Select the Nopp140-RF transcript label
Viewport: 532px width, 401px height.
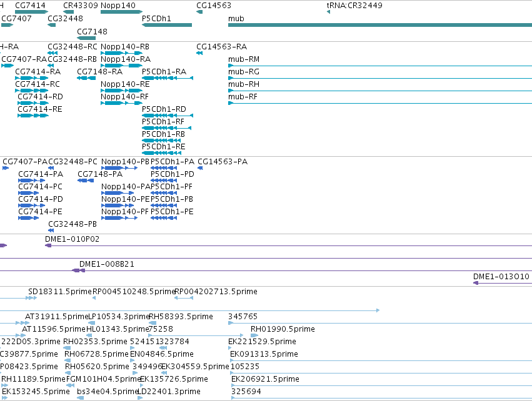coord(125,97)
